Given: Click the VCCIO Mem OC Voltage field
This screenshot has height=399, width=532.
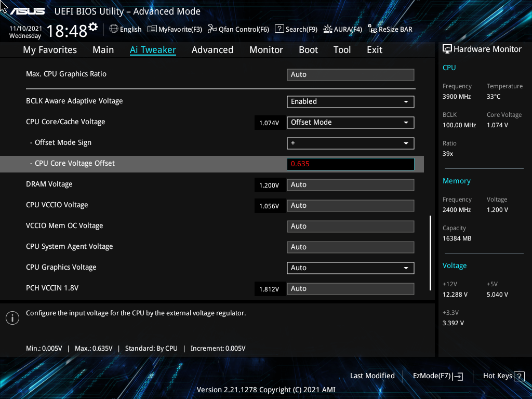Looking at the screenshot, I should click(351, 226).
